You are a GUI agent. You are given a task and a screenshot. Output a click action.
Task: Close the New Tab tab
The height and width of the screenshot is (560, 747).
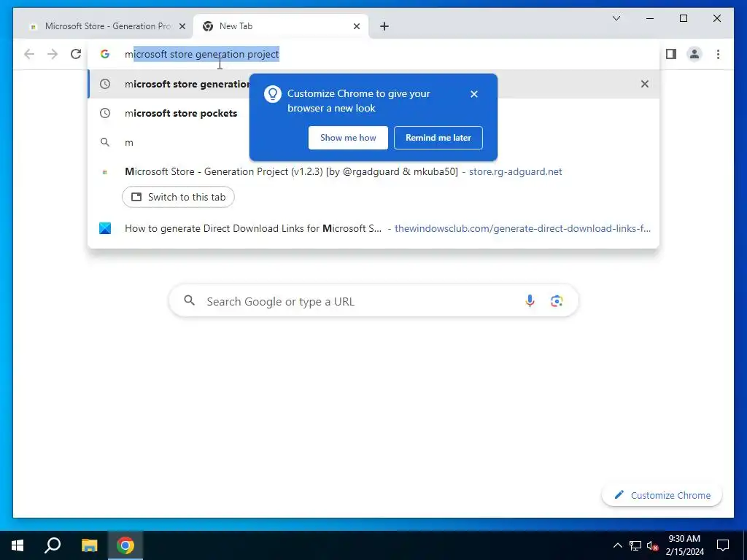(356, 26)
